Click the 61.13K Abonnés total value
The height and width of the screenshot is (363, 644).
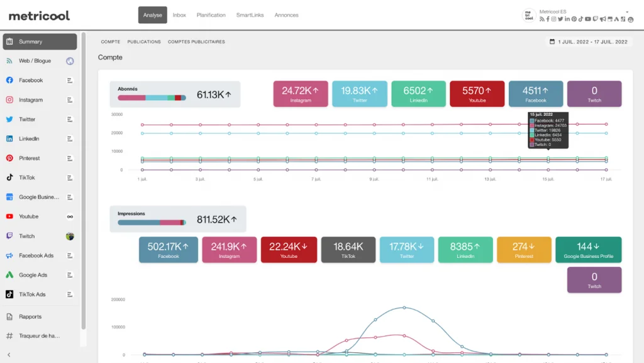point(214,94)
